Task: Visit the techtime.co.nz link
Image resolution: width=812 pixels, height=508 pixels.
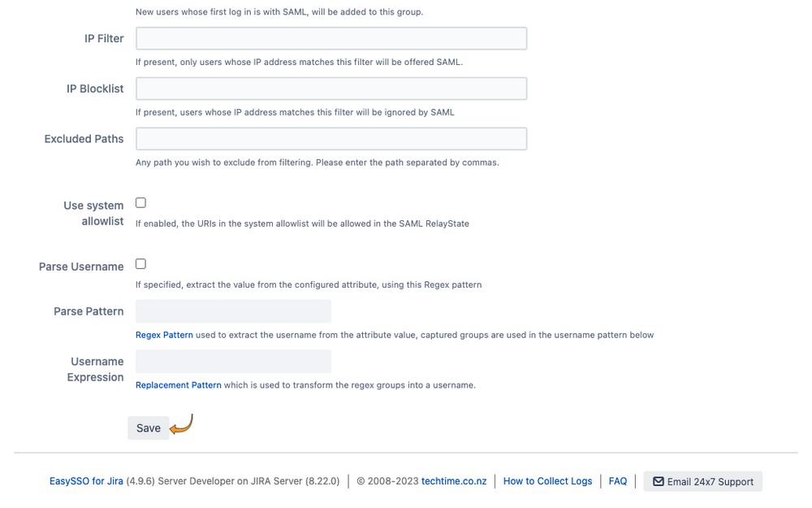Action: (x=454, y=481)
